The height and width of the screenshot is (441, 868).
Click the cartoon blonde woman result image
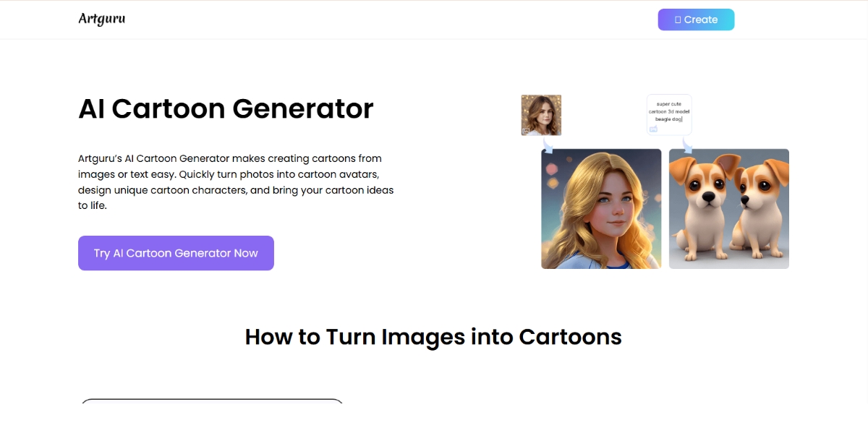(601, 209)
